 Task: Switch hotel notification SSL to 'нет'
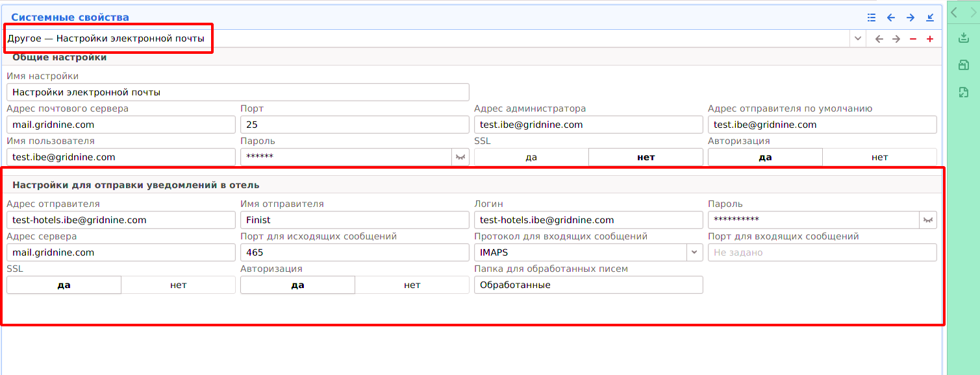coord(178,285)
